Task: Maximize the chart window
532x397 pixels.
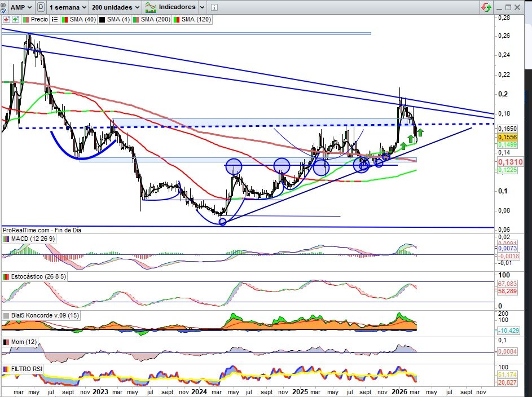Action: [508, 7]
